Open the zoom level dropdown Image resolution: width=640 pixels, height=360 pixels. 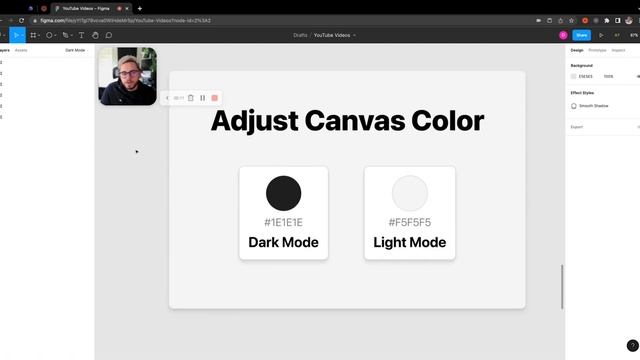pos(634,35)
